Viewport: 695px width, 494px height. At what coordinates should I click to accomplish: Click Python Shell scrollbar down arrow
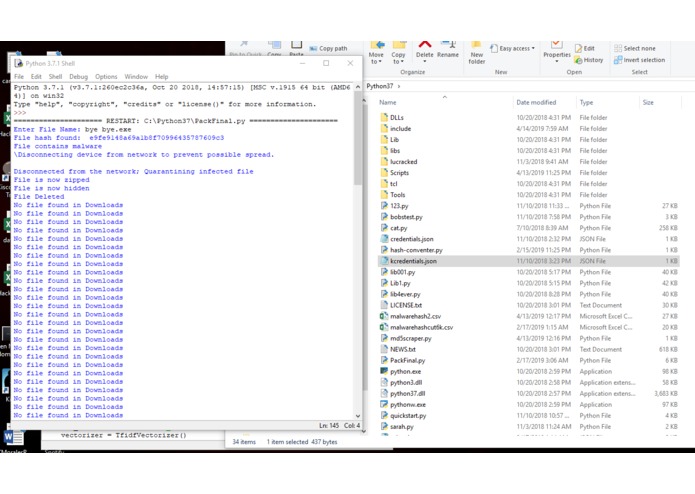[x=358, y=416]
